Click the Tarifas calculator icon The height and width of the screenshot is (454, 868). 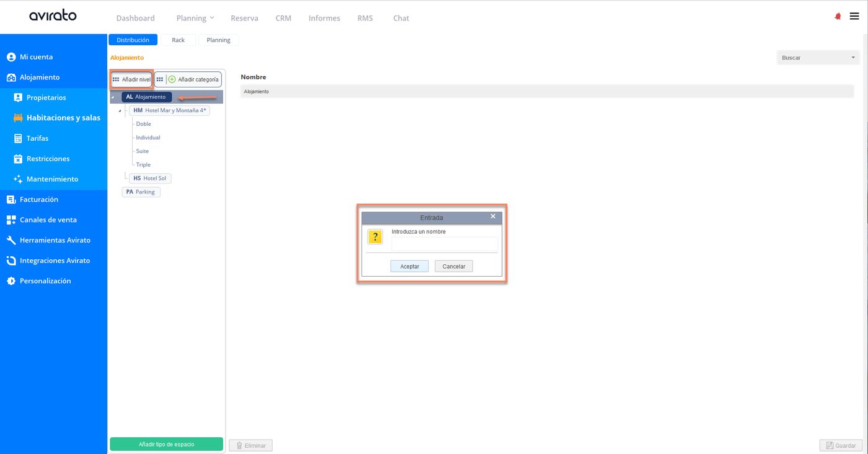[18, 138]
